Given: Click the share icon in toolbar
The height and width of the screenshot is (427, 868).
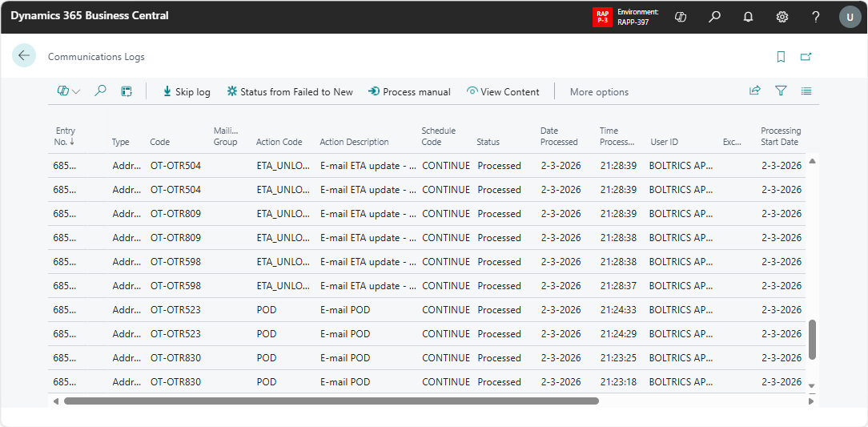Looking at the screenshot, I should tap(754, 91).
